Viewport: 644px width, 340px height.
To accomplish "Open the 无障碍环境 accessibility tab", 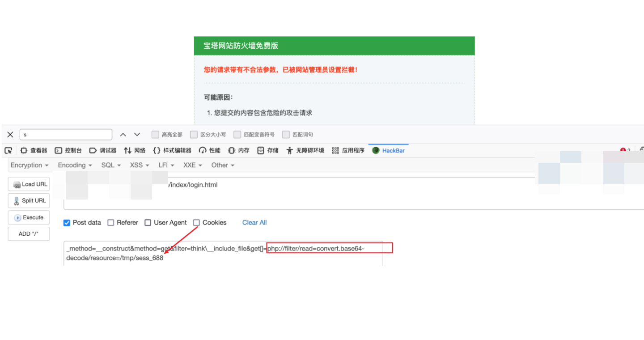I will (305, 150).
